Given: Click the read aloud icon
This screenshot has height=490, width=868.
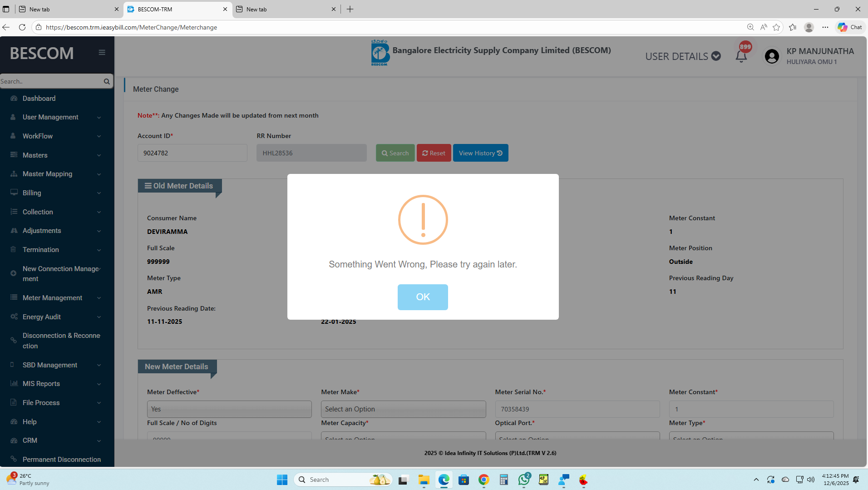Looking at the screenshot, I should (764, 27).
